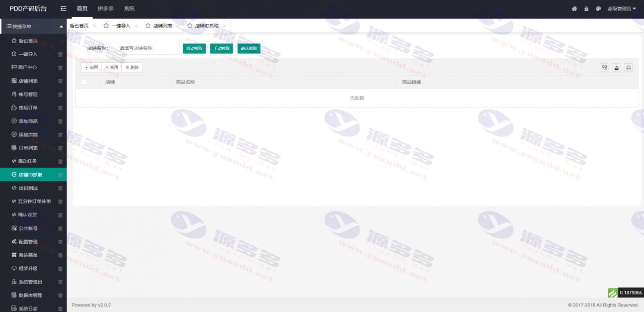Click the 禁用 button

coord(112,67)
